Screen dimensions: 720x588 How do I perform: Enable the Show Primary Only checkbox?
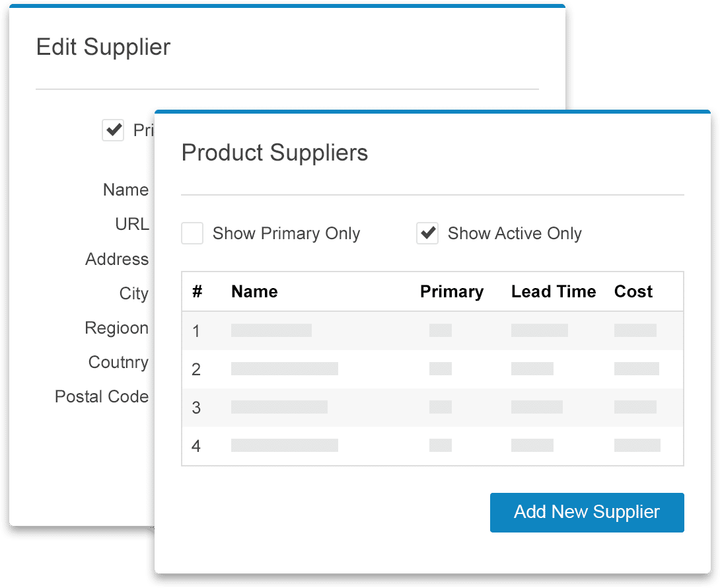(192, 234)
